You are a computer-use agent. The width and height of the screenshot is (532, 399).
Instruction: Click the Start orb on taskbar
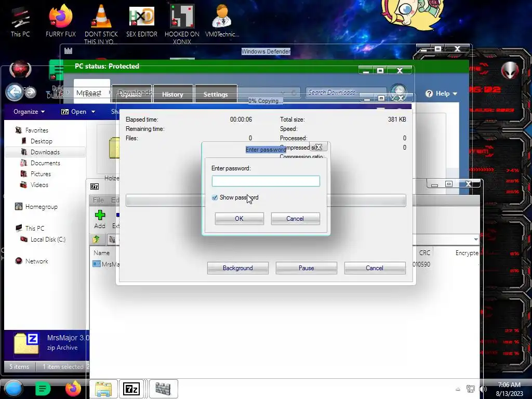point(13,389)
